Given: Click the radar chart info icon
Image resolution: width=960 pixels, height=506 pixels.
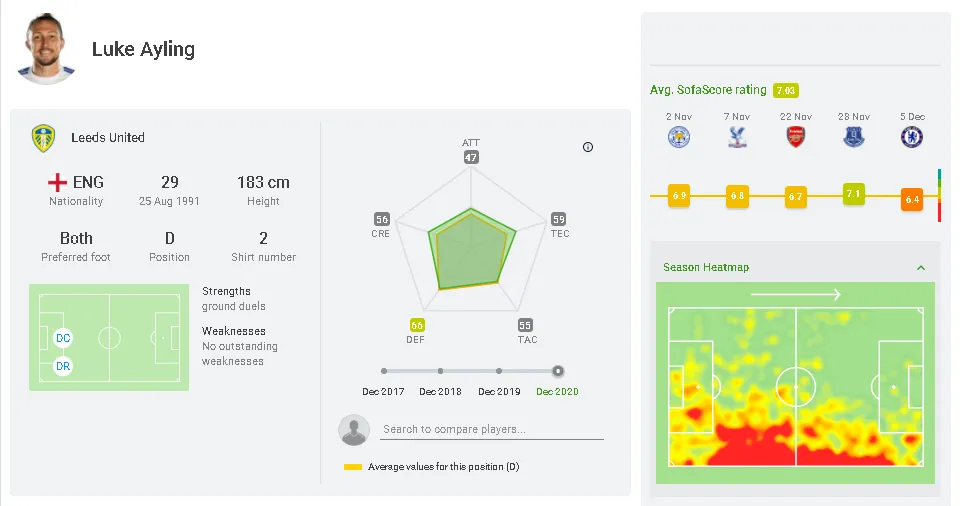Looking at the screenshot, I should (x=588, y=147).
